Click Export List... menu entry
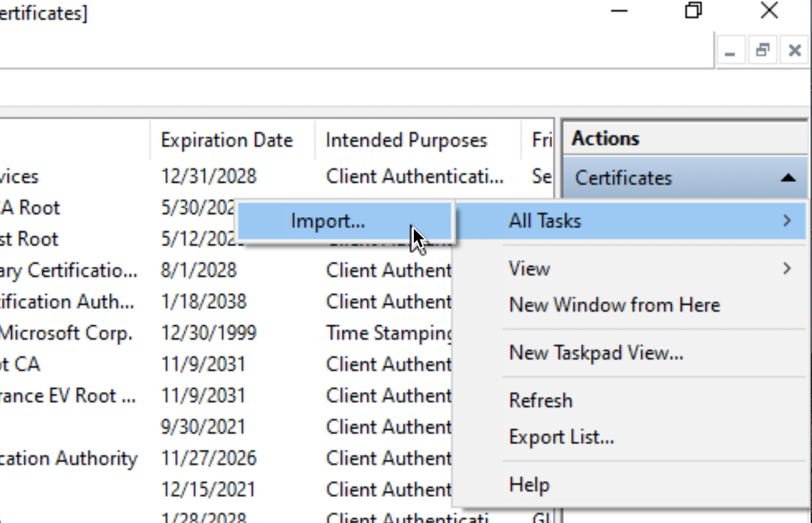The image size is (812, 523). 561,436
